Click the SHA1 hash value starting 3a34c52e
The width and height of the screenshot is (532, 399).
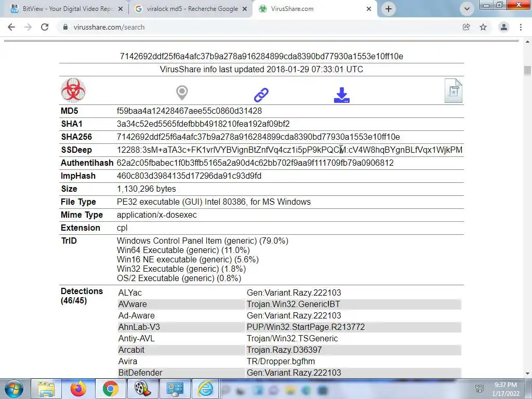click(x=203, y=124)
